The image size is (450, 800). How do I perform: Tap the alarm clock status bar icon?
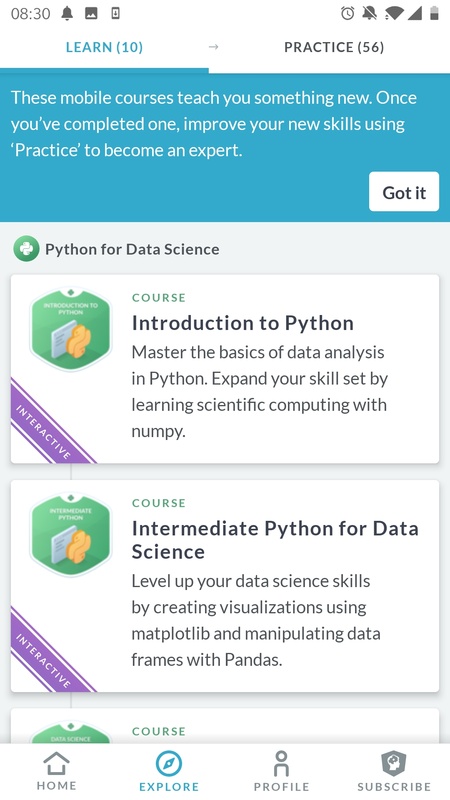347,13
